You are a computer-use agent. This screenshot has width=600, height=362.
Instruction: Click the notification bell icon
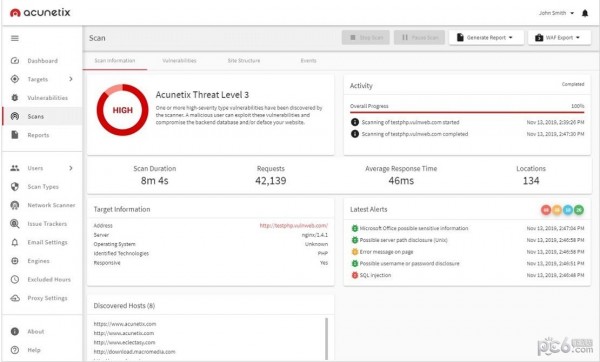coord(585,13)
